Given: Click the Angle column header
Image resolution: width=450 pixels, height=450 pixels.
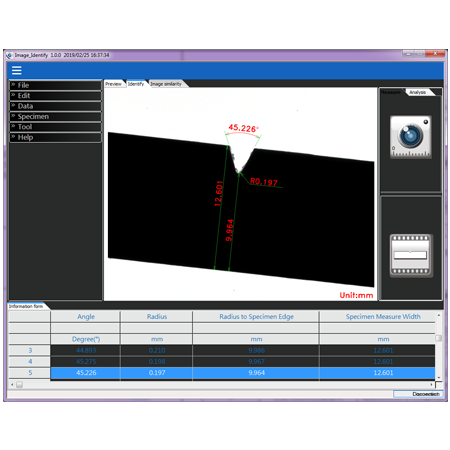Looking at the screenshot, I should tap(86, 317).
